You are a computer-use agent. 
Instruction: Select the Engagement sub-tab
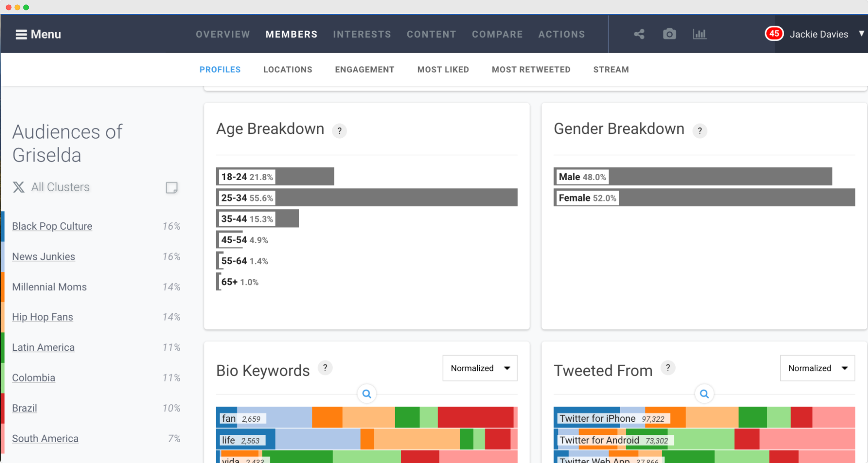364,69
